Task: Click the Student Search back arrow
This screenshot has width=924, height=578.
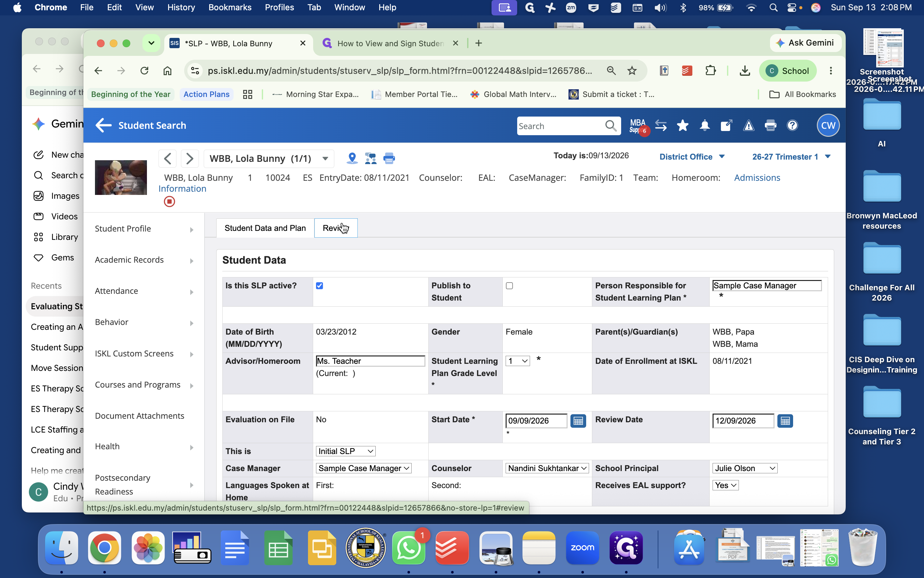Action: [x=103, y=125]
